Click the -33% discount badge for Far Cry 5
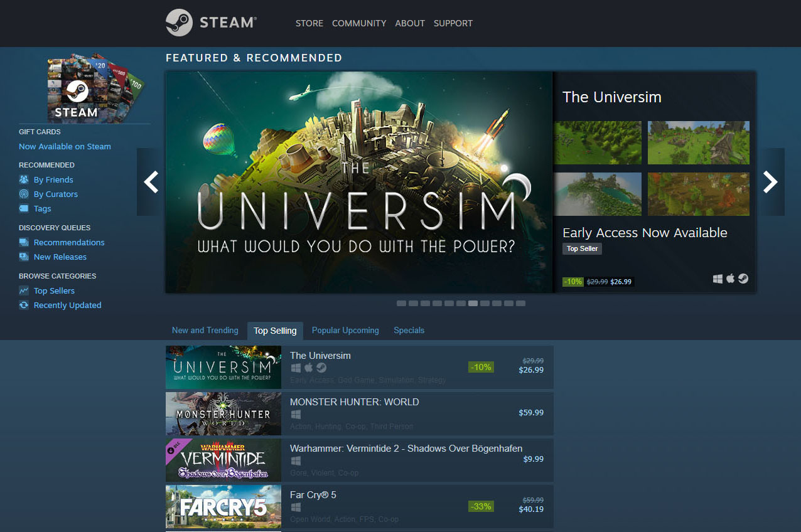This screenshot has width=801, height=532. coord(481,506)
